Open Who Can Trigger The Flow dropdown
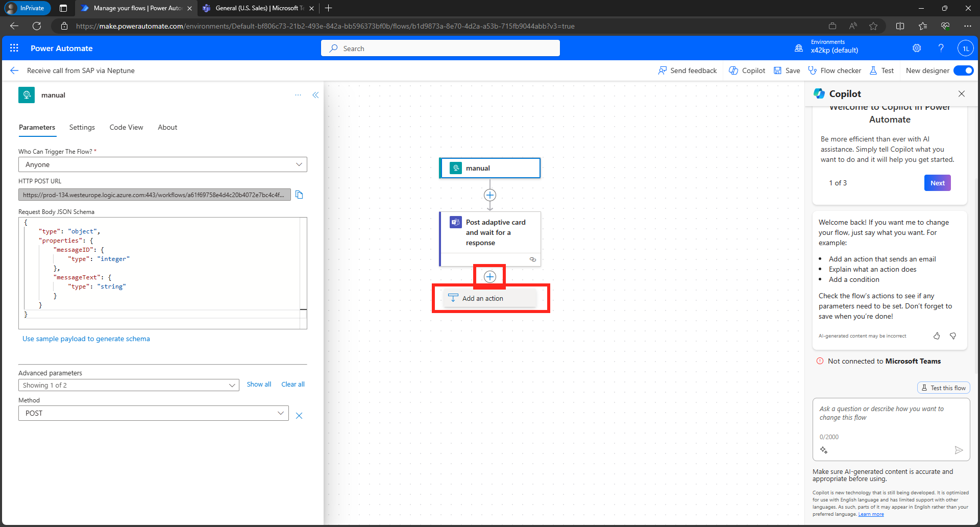 tap(163, 164)
